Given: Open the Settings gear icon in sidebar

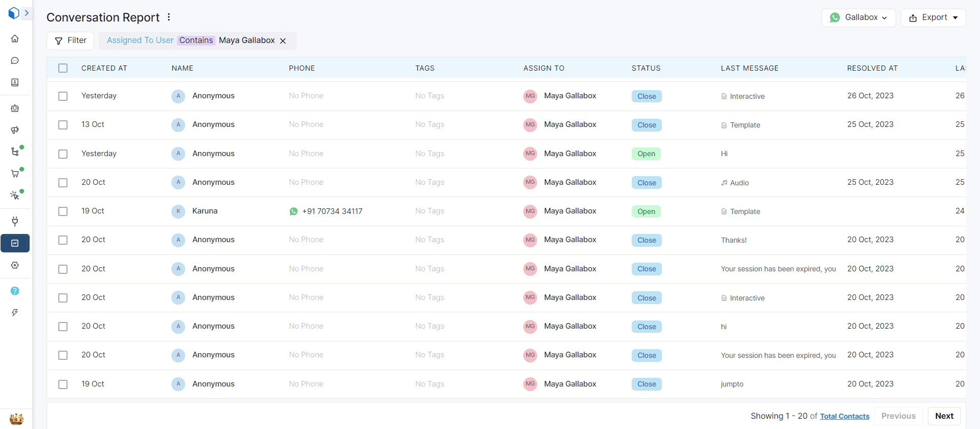Looking at the screenshot, I should [x=15, y=265].
